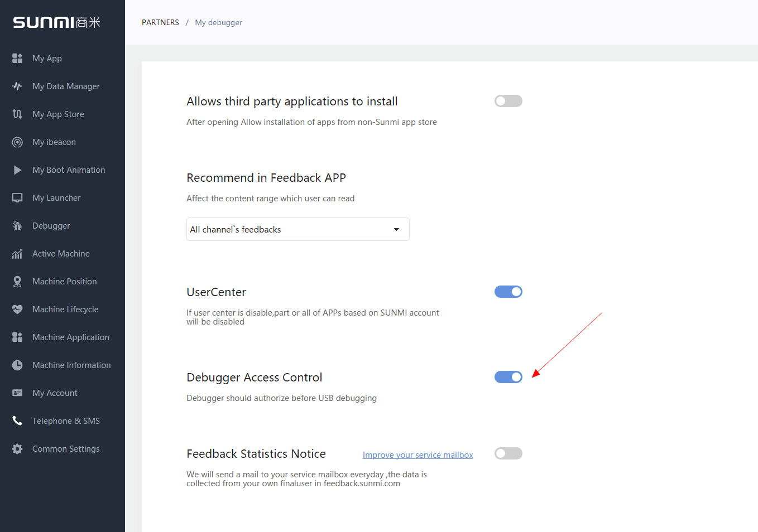Click 'Debugger should authorize before USB debugging' text
The image size is (758, 532).
click(281, 398)
